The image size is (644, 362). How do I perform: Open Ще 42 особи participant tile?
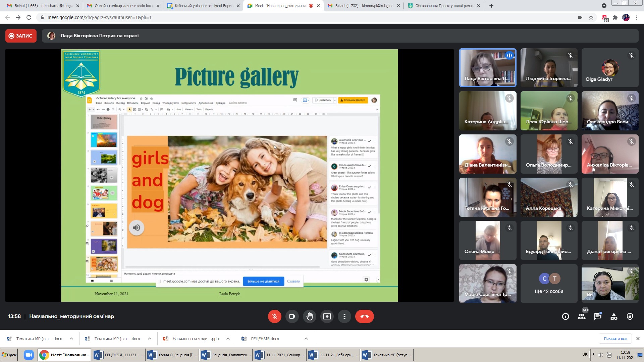[549, 284]
